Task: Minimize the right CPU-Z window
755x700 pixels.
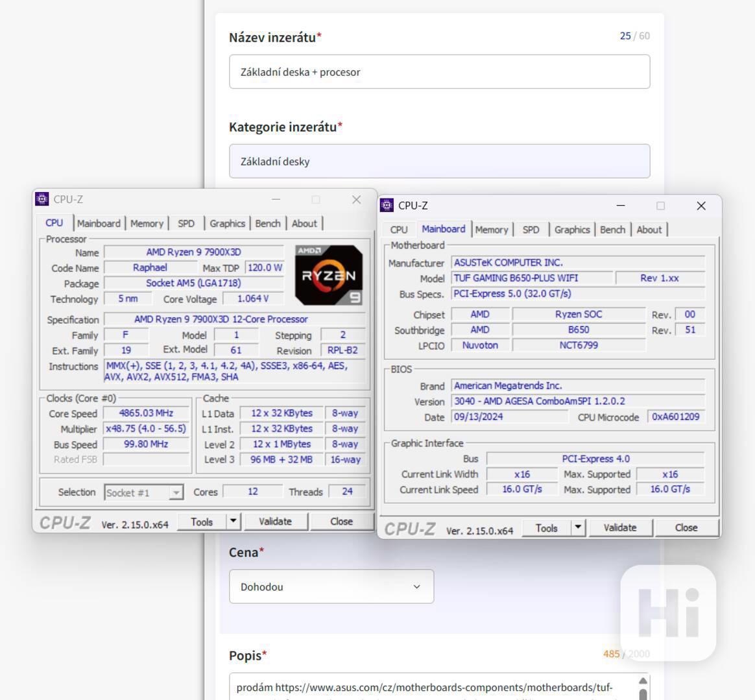Action: pyautogui.click(x=621, y=206)
